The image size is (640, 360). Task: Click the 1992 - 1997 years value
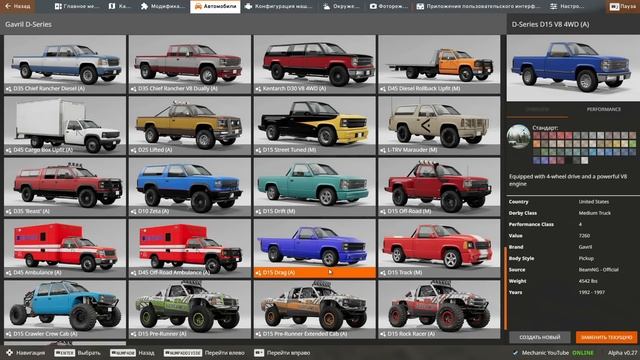591,293
